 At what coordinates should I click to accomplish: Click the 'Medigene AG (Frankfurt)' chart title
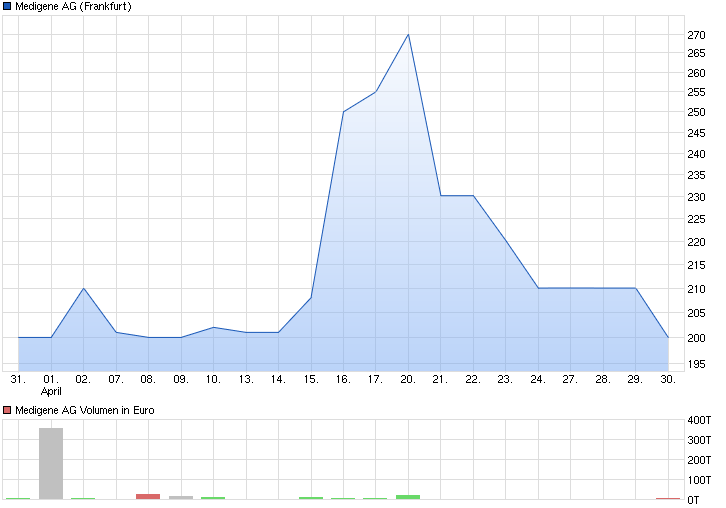(73, 6)
